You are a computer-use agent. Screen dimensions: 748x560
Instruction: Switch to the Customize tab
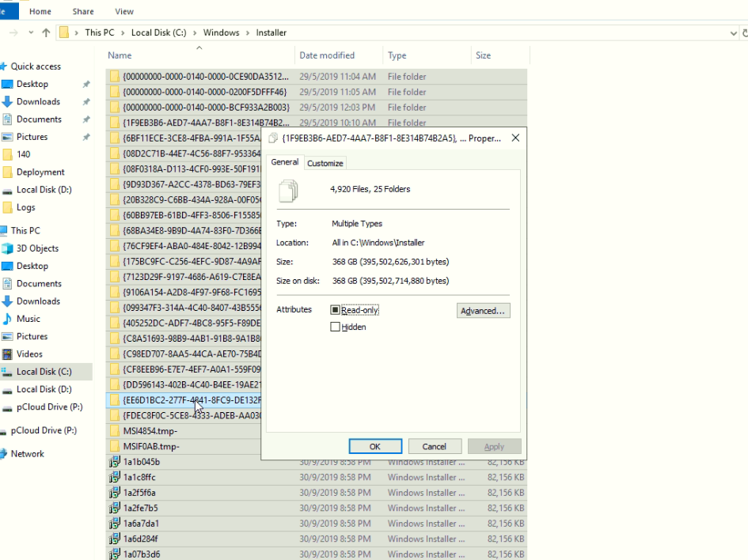[x=325, y=163]
